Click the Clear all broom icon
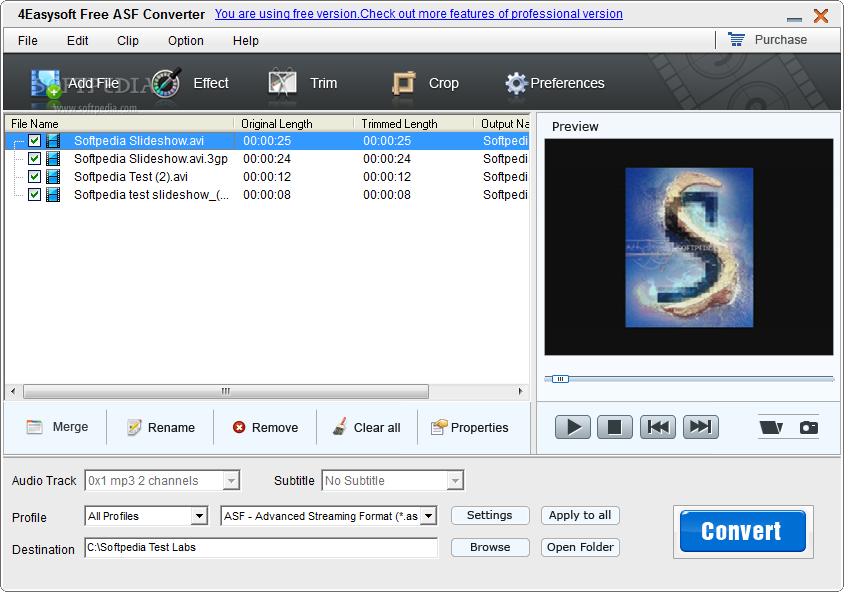 pyautogui.click(x=340, y=427)
